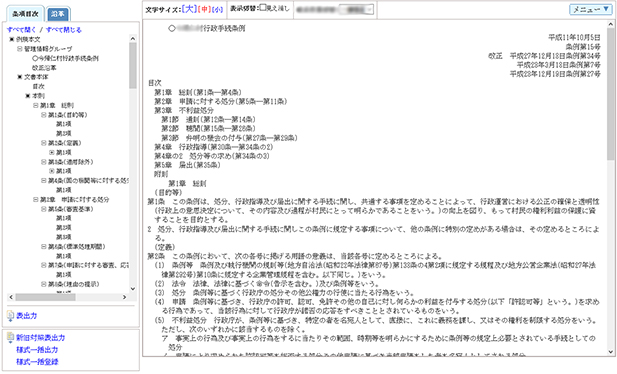The height and width of the screenshot is (374, 617).
Task: Select 第1項 under 第6条(標準処理期間)
Action: (64, 256)
